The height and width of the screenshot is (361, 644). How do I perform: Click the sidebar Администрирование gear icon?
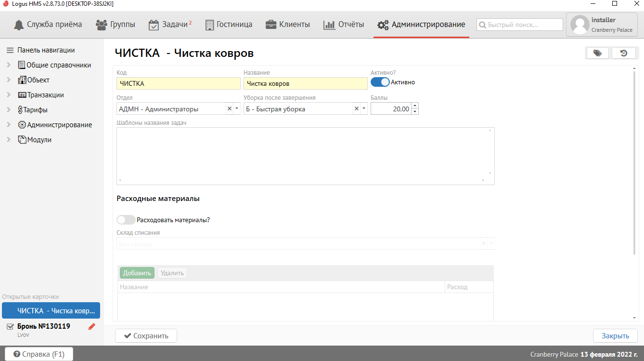22,125
